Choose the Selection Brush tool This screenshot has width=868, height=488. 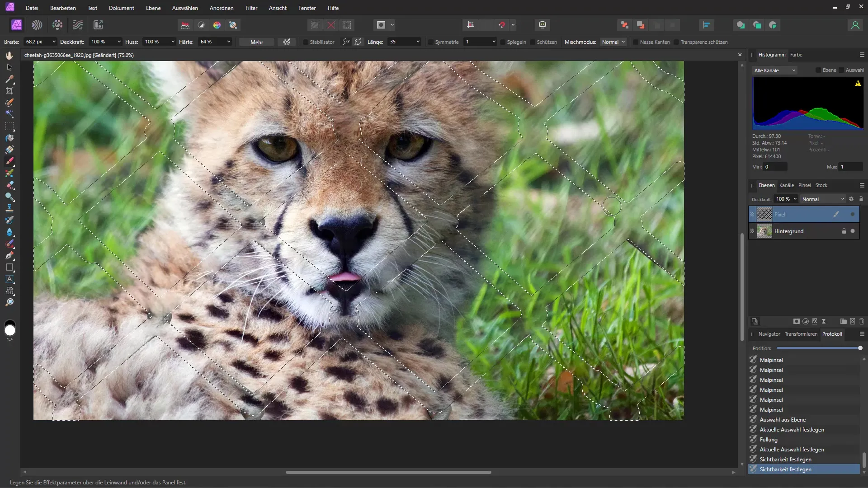pyautogui.click(x=9, y=102)
